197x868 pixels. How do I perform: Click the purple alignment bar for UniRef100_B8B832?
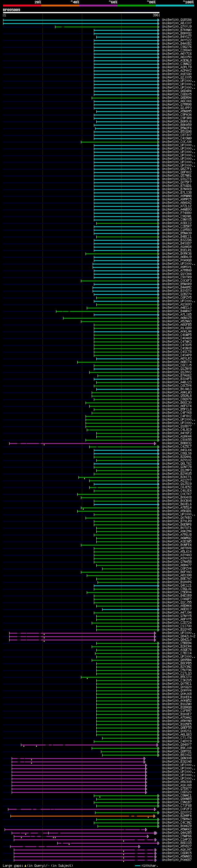point(82,443)
